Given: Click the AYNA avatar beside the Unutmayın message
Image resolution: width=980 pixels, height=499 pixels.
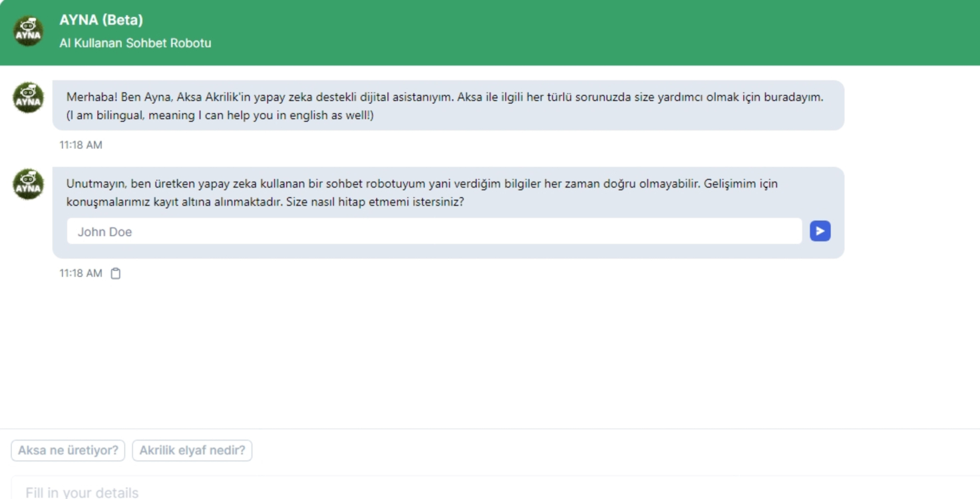Looking at the screenshot, I should pyautogui.click(x=29, y=184).
